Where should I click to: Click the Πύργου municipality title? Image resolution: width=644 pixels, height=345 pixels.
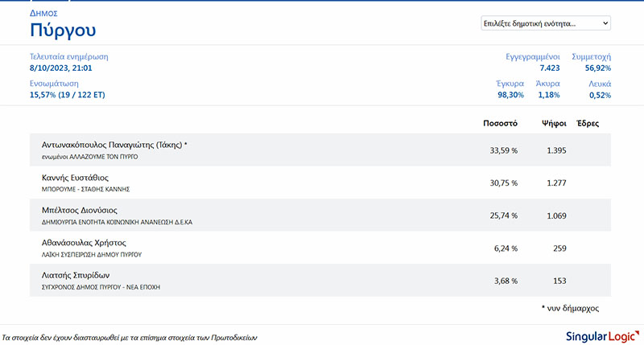pos(63,31)
